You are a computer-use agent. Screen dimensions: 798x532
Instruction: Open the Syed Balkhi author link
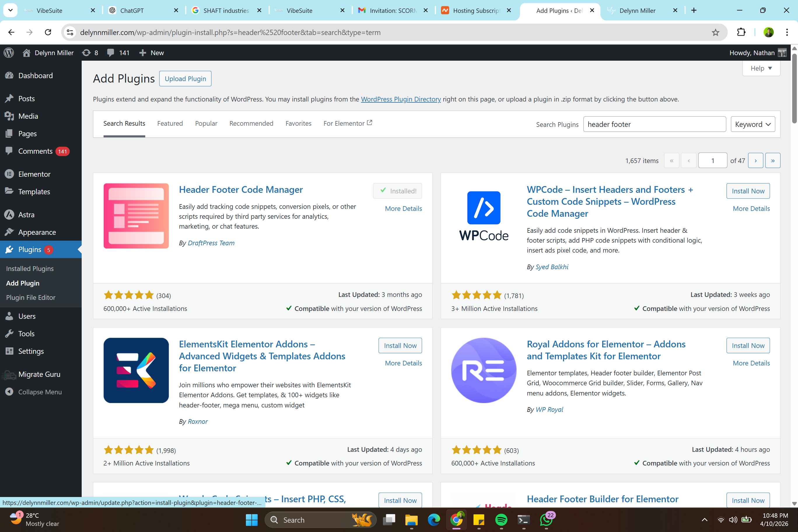click(552, 267)
